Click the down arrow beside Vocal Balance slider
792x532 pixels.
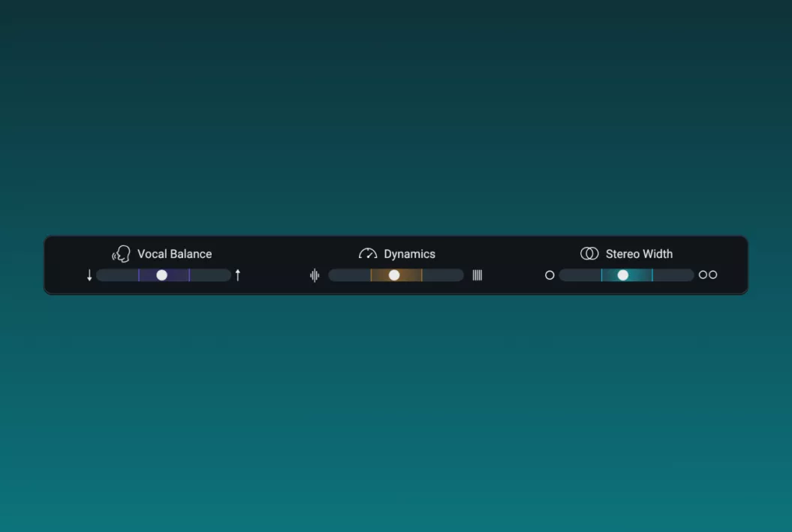pyautogui.click(x=89, y=275)
